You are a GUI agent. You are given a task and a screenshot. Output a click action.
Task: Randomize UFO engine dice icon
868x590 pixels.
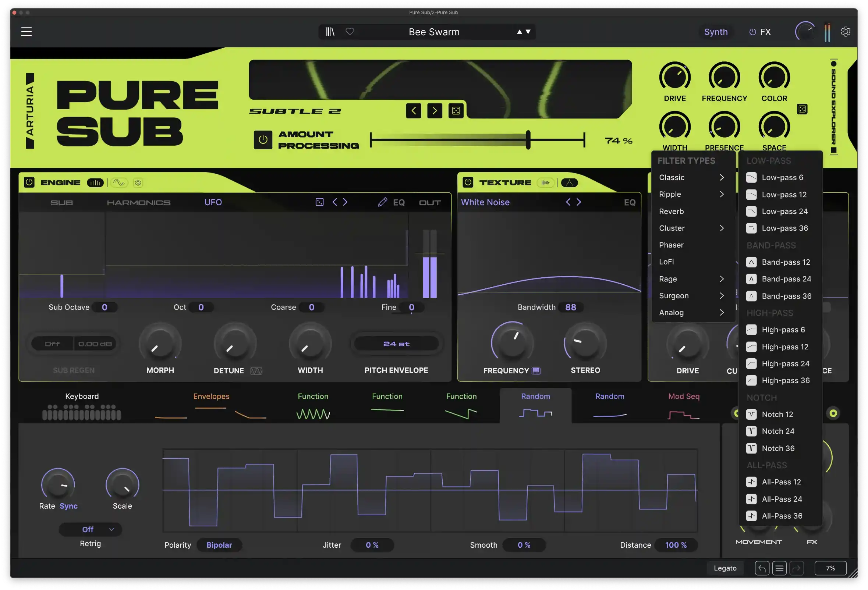320,202
